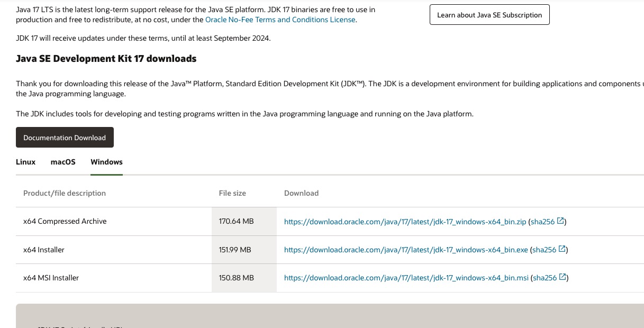Image resolution: width=644 pixels, height=328 pixels.
Task: View sha256 text link for exe installer
Action: tap(544, 250)
